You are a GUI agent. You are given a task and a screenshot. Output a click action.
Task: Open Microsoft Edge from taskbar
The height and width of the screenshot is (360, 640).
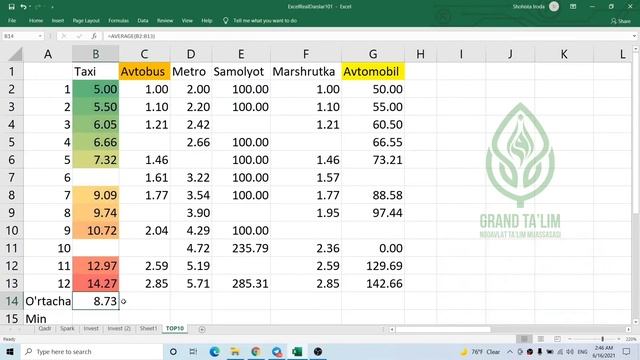coord(214,351)
